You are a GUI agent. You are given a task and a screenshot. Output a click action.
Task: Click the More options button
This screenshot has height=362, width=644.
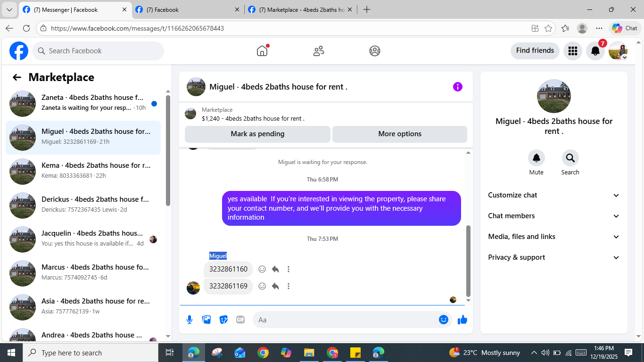tap(400, 134)
